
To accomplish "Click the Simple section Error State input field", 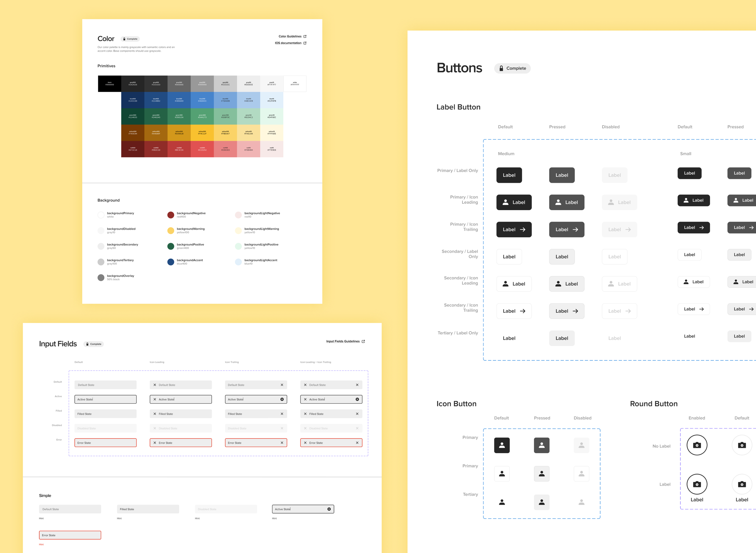I will point(70,535).
